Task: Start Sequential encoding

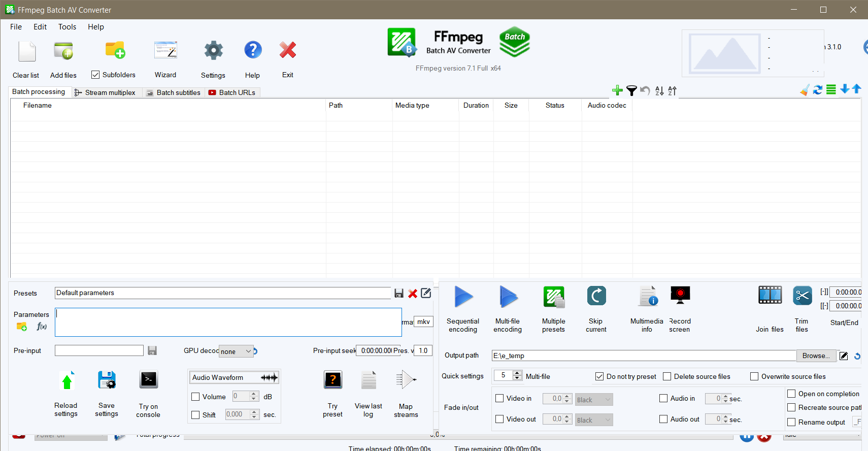Action: click(463, 297)
